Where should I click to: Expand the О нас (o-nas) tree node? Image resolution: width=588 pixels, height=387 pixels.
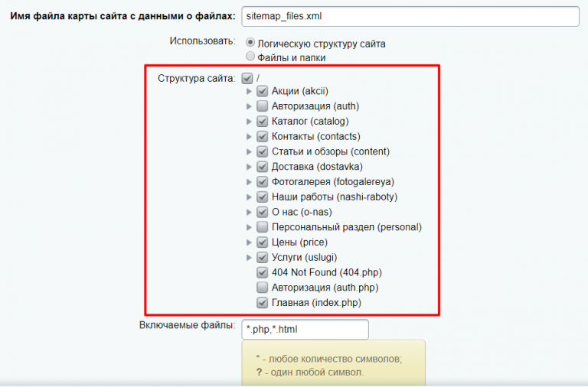coord(249,212)
